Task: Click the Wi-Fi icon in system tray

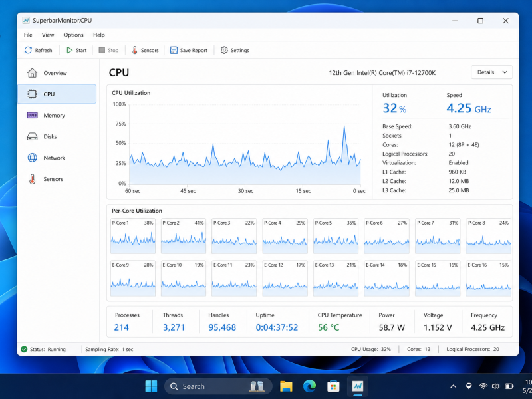Action: click(483, 386)
